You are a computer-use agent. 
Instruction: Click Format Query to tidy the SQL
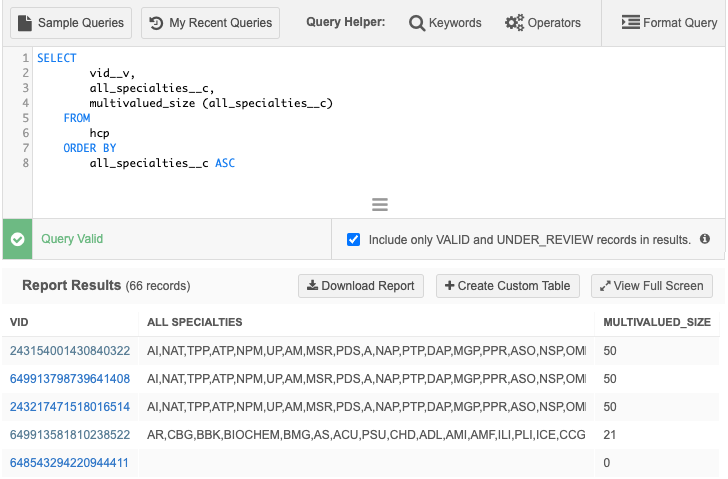coord(668,22)
